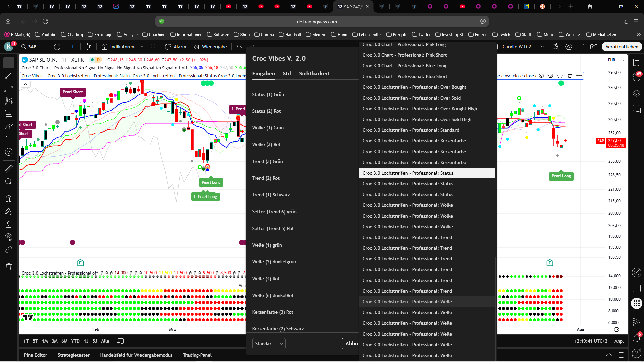Open the Pine Editor panel
The image size is (644, 362).
click(x=36, y=355)
